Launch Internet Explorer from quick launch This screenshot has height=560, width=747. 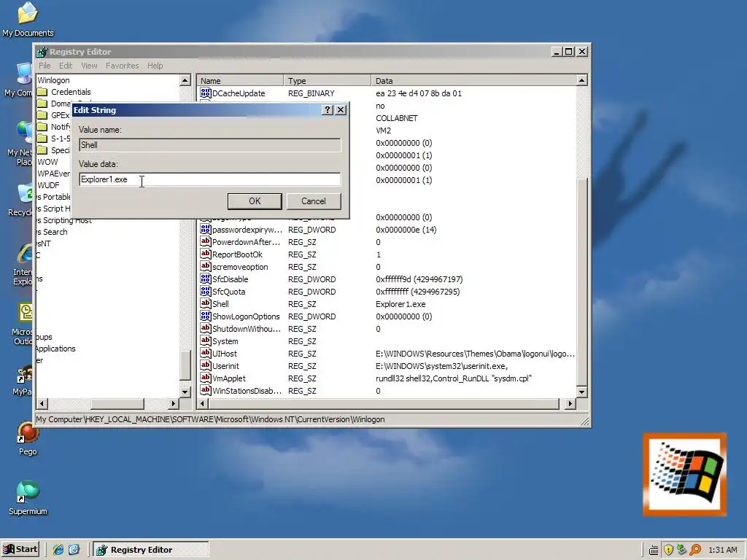58,550
